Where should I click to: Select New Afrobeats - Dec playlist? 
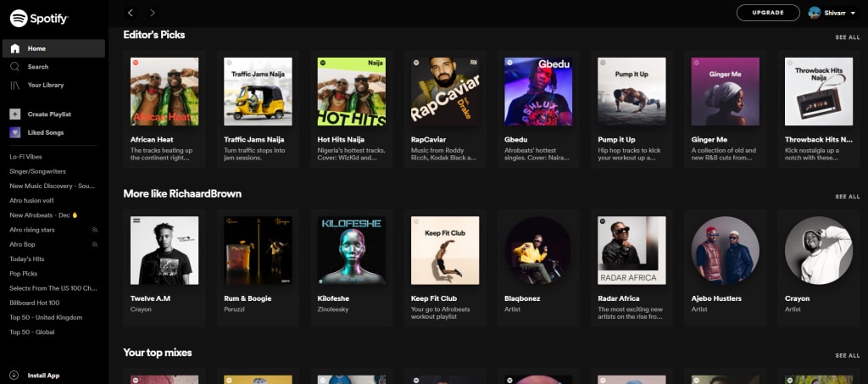coord(44,214)
